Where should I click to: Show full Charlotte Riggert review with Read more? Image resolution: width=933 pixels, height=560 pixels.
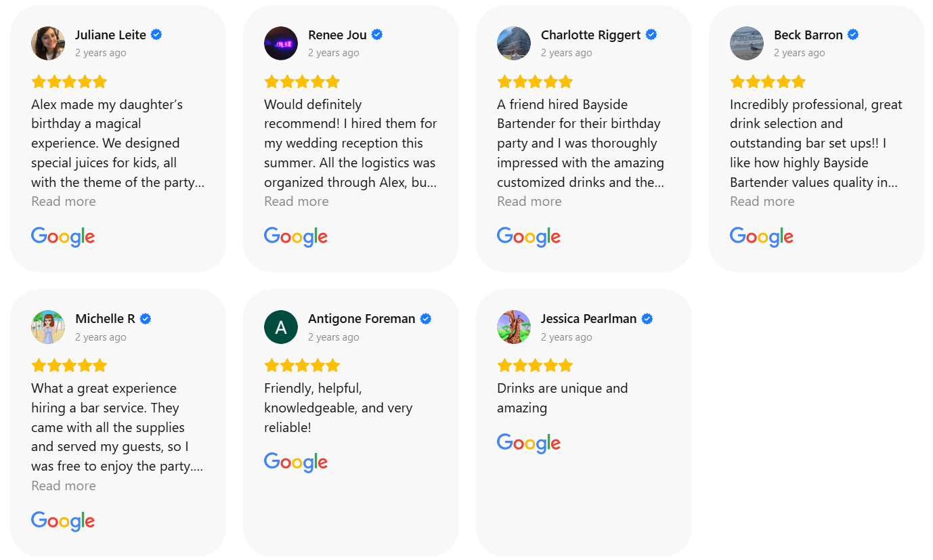[x=529, y=201]
